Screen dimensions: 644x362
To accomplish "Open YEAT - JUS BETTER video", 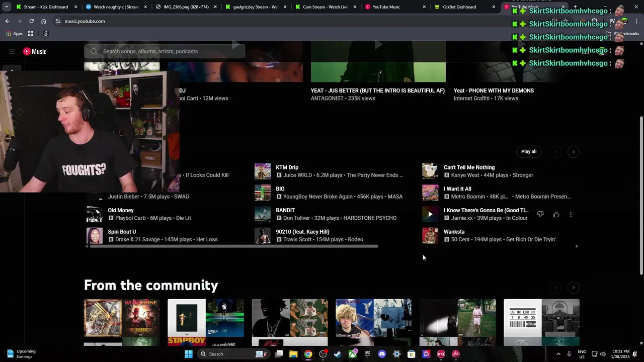I will (x=378, y=90).
